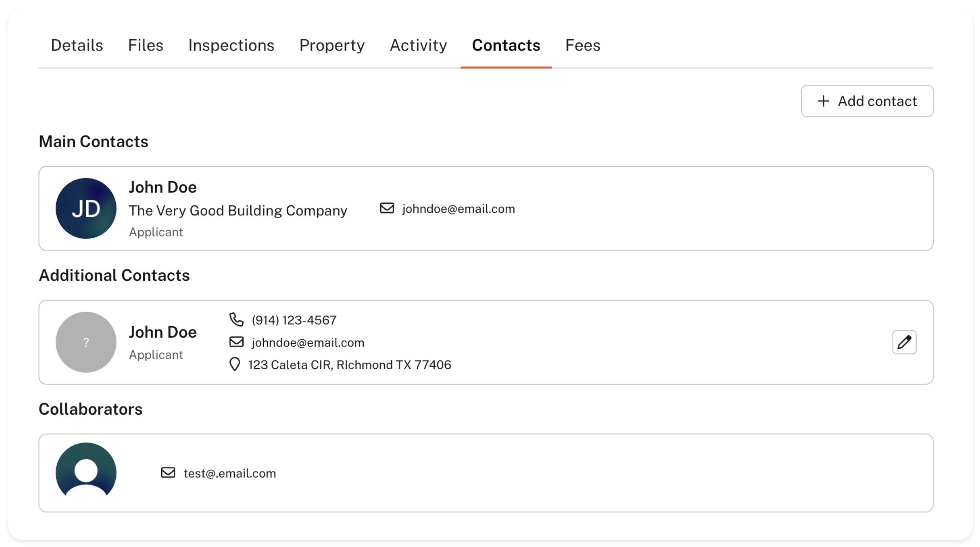Click the test@email.com collaborator email

click(230, 474)
